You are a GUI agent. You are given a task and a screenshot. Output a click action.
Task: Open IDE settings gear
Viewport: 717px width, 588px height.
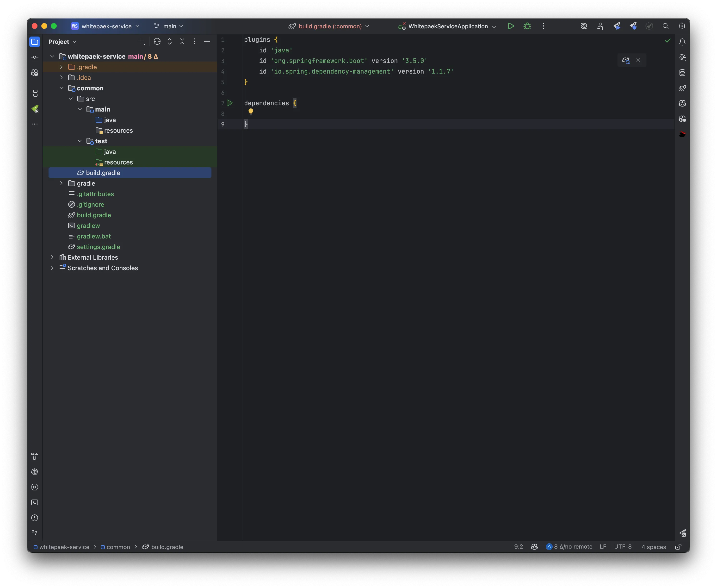(682, 26)
